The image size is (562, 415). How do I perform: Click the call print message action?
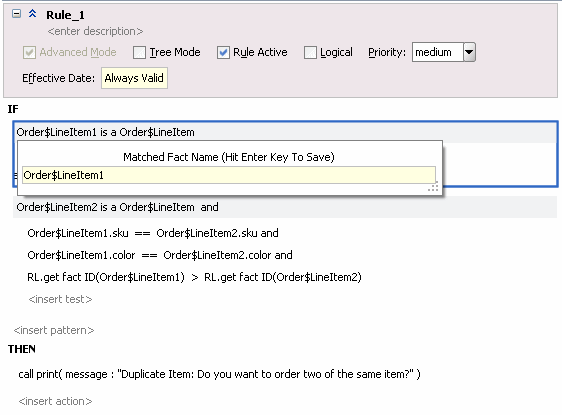tap(219, 374)
